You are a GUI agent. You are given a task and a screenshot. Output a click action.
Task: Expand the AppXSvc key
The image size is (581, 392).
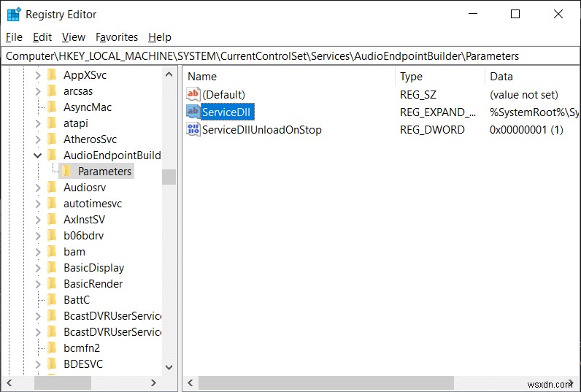coord(38,75)
